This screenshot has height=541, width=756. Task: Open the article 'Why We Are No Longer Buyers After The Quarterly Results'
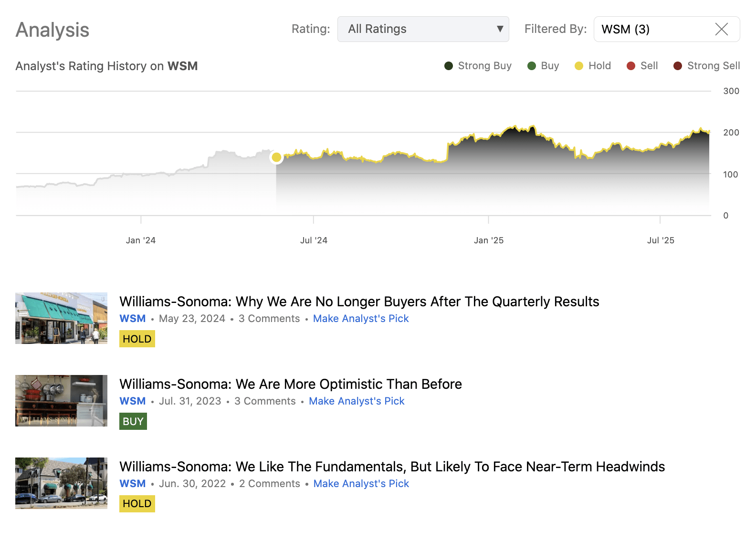coord(359,302)
